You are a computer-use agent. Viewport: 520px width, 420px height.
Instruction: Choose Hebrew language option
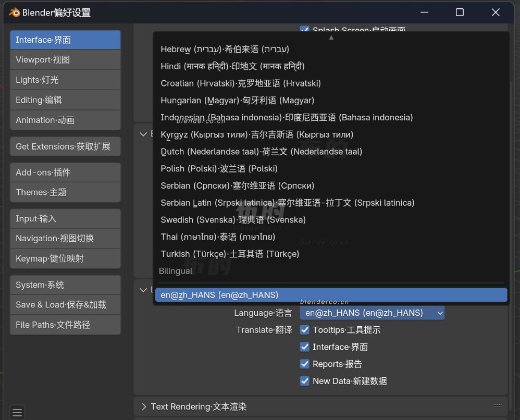(331, 49)
